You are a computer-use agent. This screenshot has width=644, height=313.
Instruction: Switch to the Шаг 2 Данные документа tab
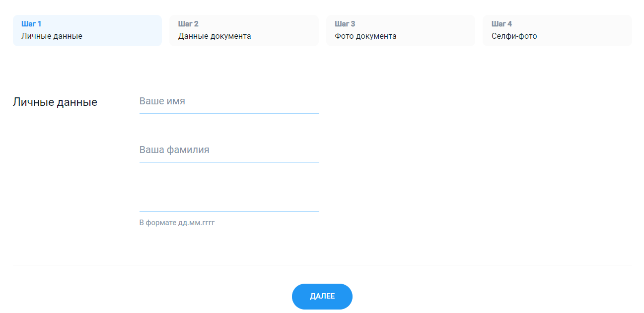(x=244, y=30)
